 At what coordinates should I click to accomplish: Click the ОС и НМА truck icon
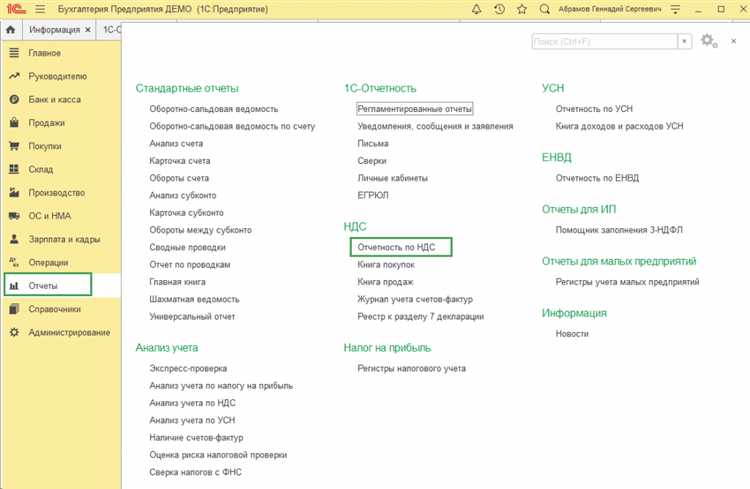coord(14,216)
